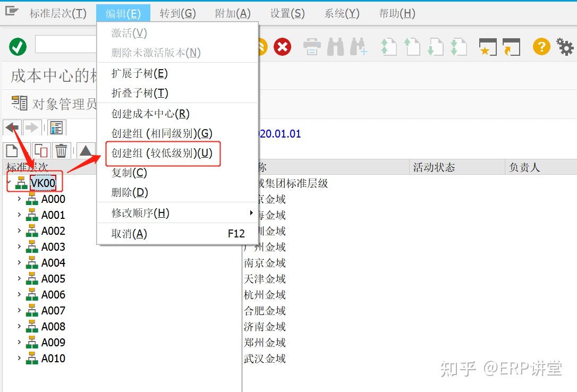The image size is (577, 392).
Task: Expand the A000 tree node
Action: click(19, 199)
